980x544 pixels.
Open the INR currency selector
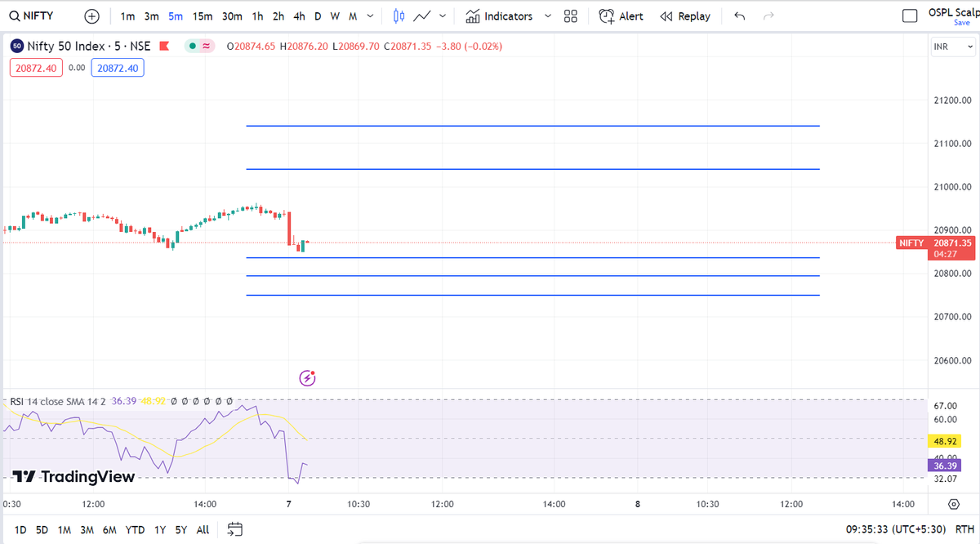click(x=951, y=47)
